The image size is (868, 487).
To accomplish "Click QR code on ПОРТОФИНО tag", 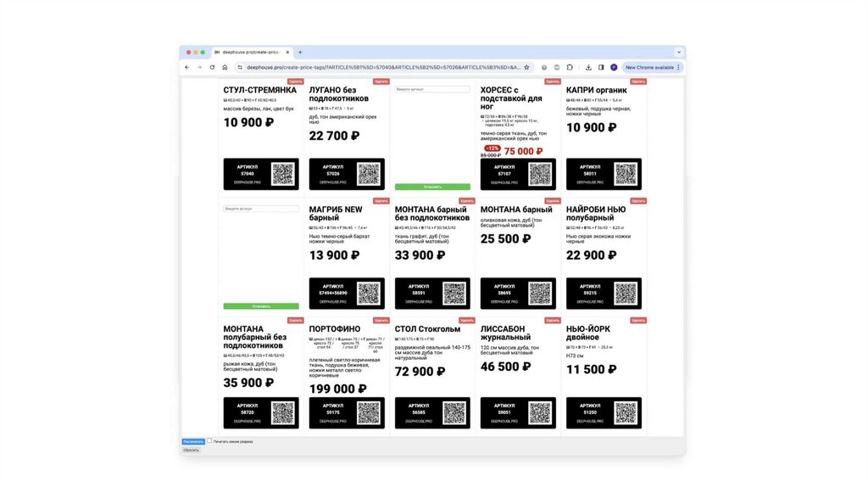I will (369, 412).
